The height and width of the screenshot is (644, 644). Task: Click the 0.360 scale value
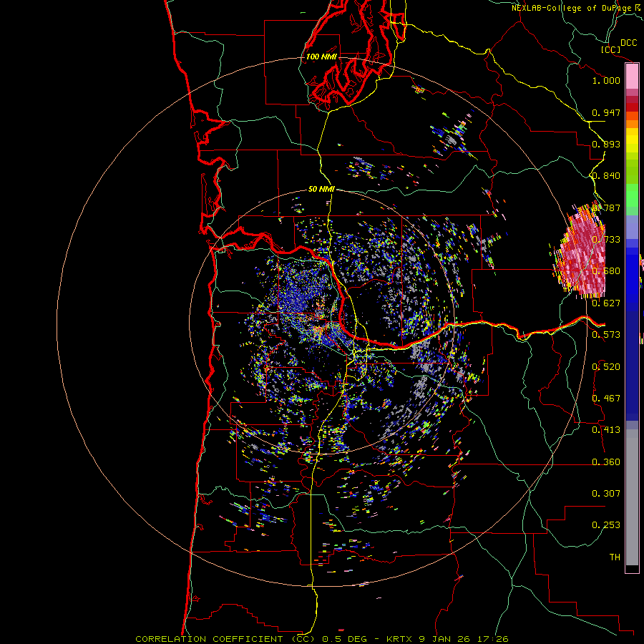(x=606, y=462)
